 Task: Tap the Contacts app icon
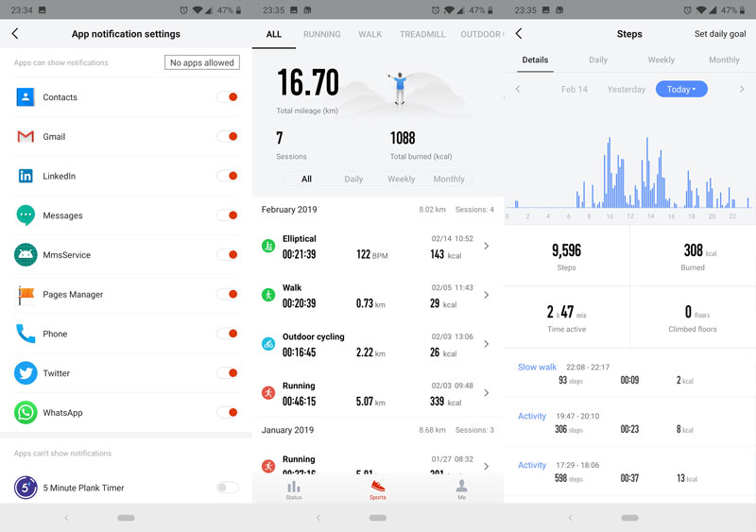[x=26, y=97]
